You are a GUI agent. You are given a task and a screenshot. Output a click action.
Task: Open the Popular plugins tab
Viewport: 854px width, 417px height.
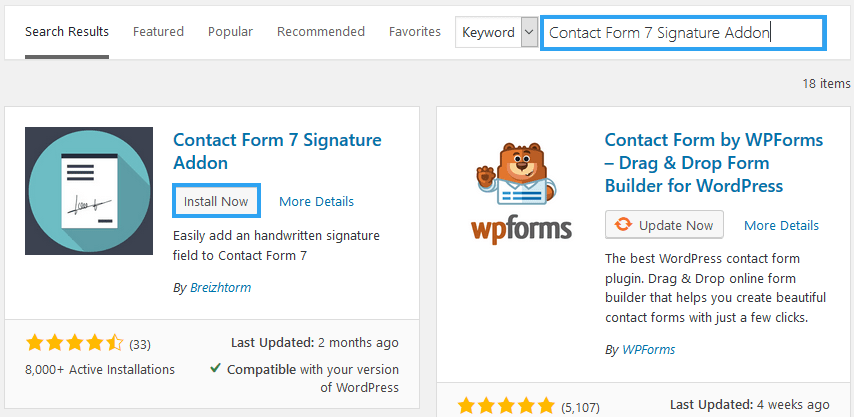tap(230, 32)
